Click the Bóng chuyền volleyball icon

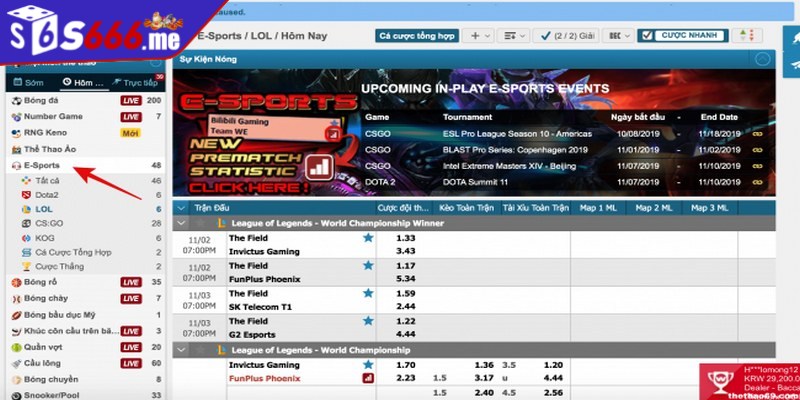pyautogui.click(x=17, y=380)
